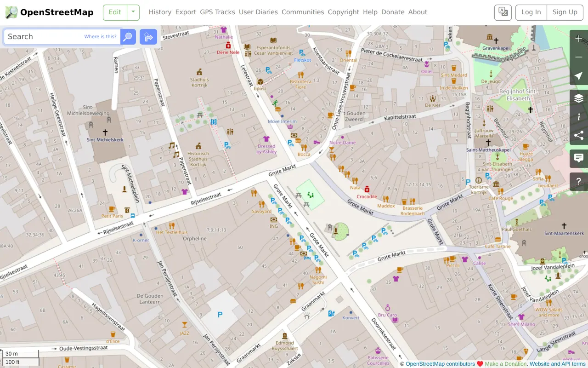Submit search with the magnifier button
This screenshot has height=368, width=588.
click(128, 37)
